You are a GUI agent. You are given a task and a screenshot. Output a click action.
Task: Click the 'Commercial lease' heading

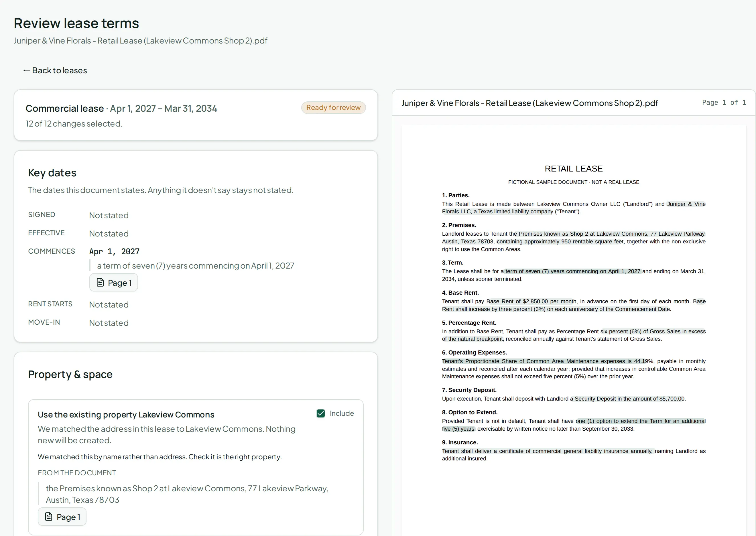pos(65,109)
